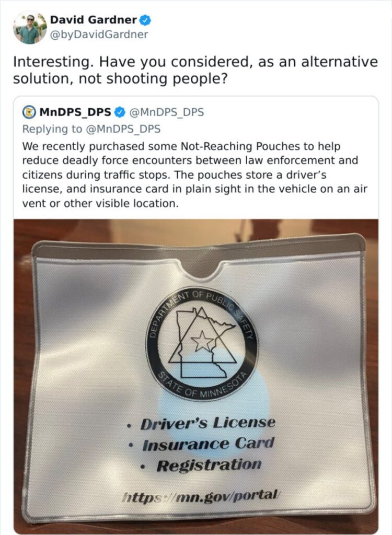This screenshot has width=392, height=535.
Task: Open the David Gardner display name
Action: pyautogui.click(x=94, y=20)
